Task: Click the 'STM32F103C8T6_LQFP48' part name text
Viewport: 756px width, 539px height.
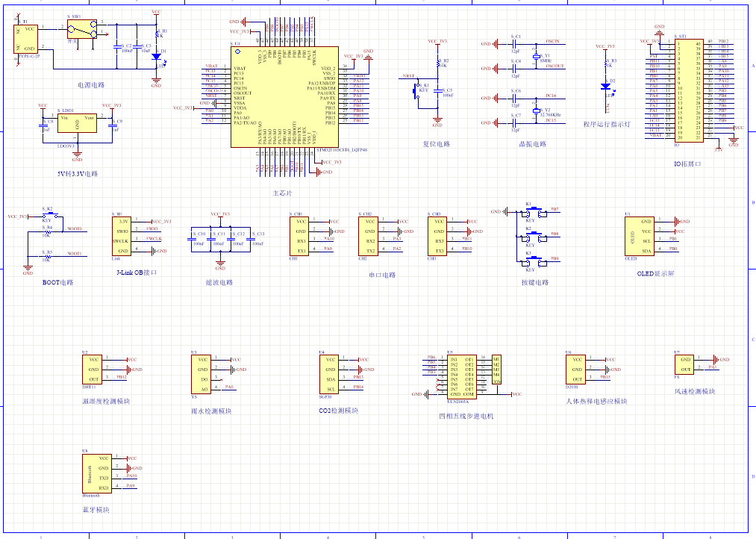Action: (342, 150)
